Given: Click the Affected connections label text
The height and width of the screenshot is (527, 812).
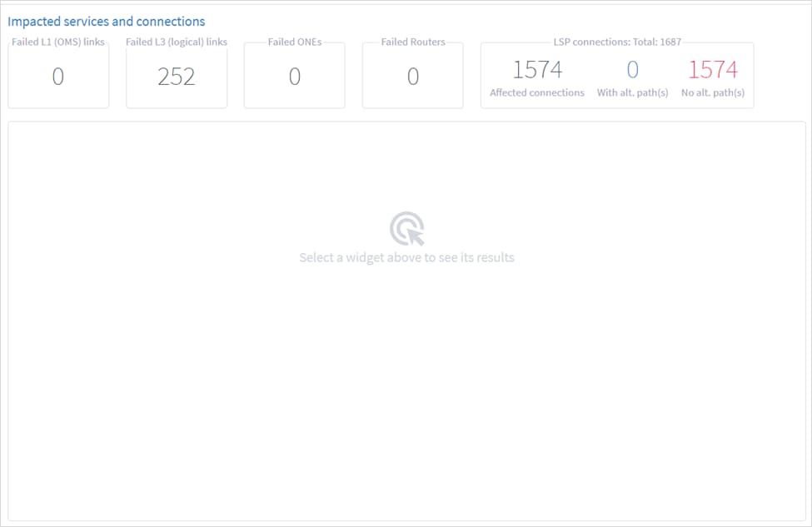Looking at the screenshot, I should (x=536, y=92).
